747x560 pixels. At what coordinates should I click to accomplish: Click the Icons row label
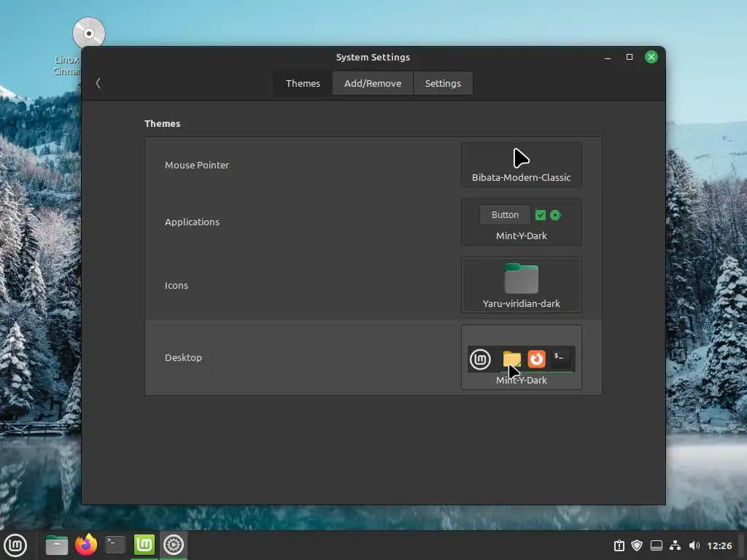pos(177,285)
